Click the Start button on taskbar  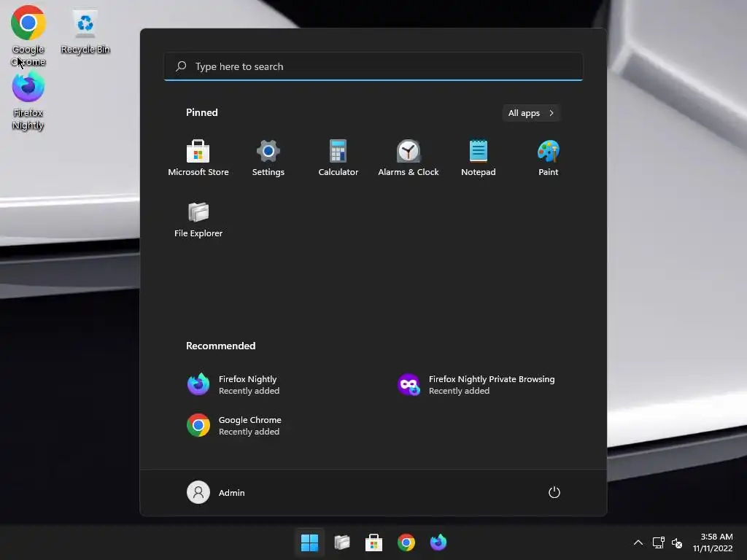tap(309, 542)
